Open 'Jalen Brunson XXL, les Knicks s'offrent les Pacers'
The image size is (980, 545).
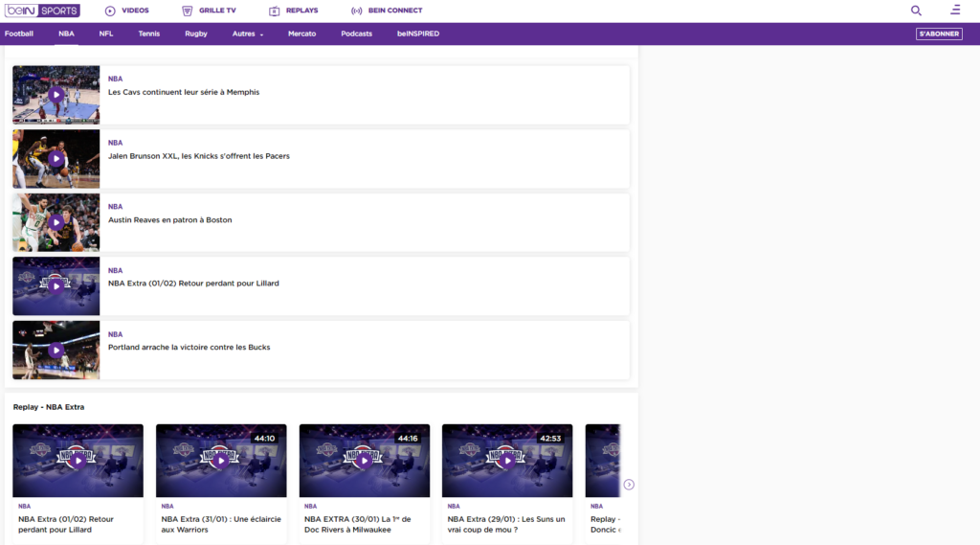[199, 156]
